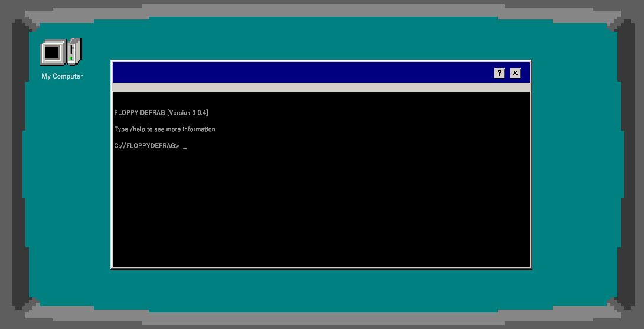Open the My Computer desktop icon
Screen dimensions: 644x329
(x=61, y=52)
